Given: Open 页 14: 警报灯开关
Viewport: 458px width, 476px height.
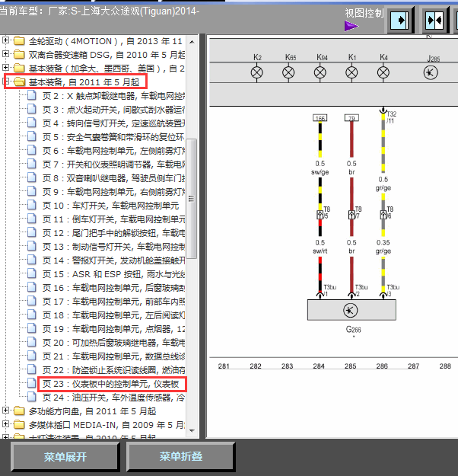Looking at the screenshot, I should point(114,260).
